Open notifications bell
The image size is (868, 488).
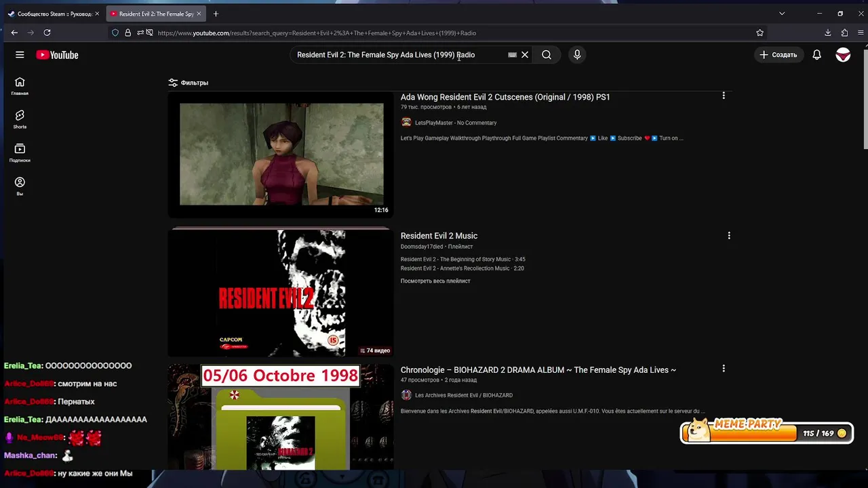point(817,55)
